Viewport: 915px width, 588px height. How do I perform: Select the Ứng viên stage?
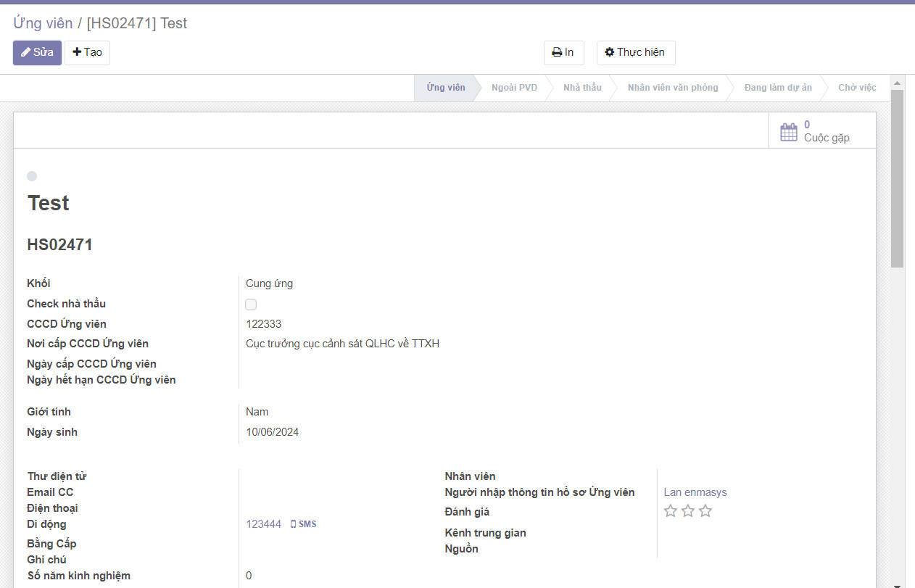445,88
